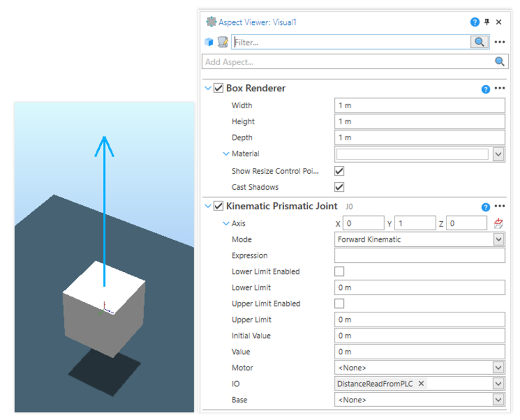520x420 pixels.
Task: Enable Upper Limit Enabled checkbox
Action: click(x=338, y=303)
